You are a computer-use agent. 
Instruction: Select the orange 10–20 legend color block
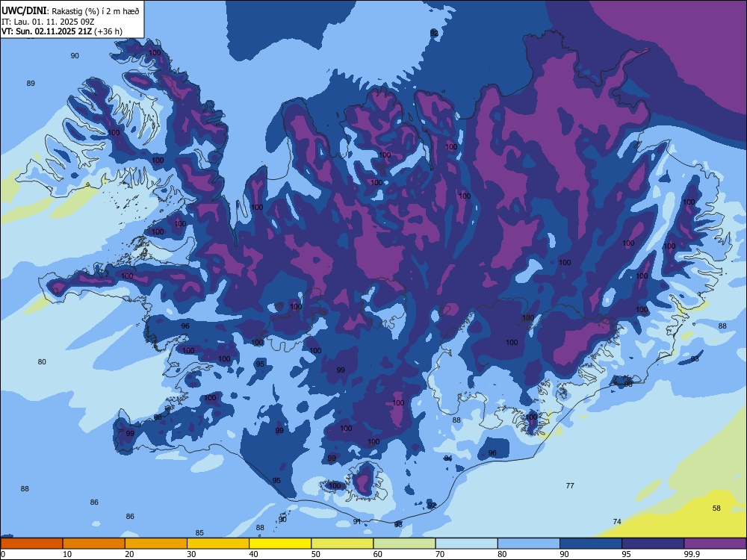(94, 544)
